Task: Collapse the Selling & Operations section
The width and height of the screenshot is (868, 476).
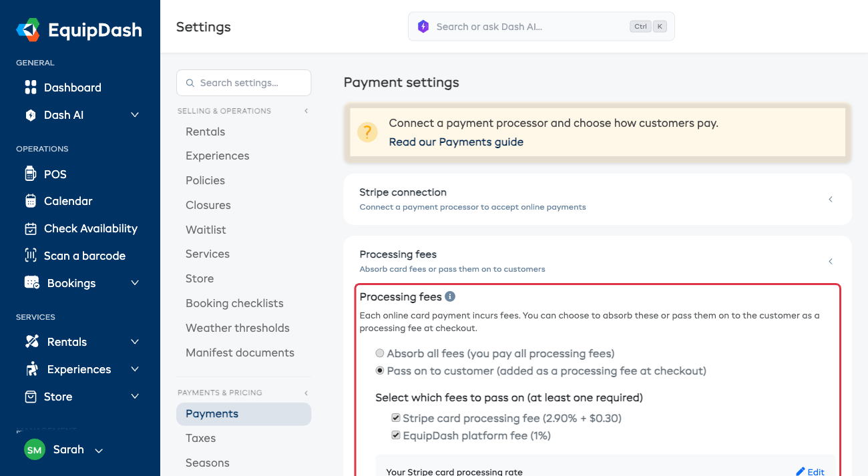Action: coord(306,111)
